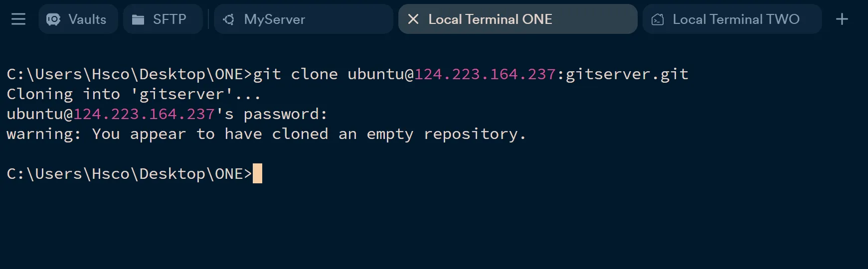Select the Local Terminal ONE tab title

point(490,19)
